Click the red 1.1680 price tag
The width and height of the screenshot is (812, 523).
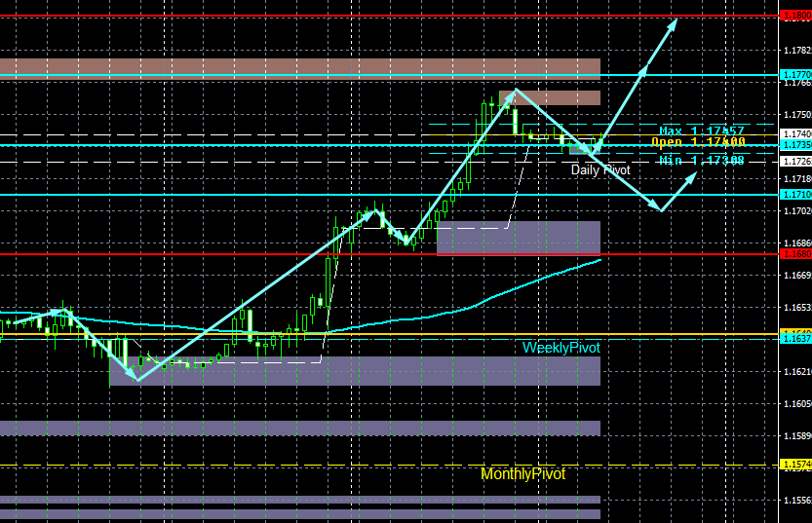pyautogui.click(x=796, y=254)
